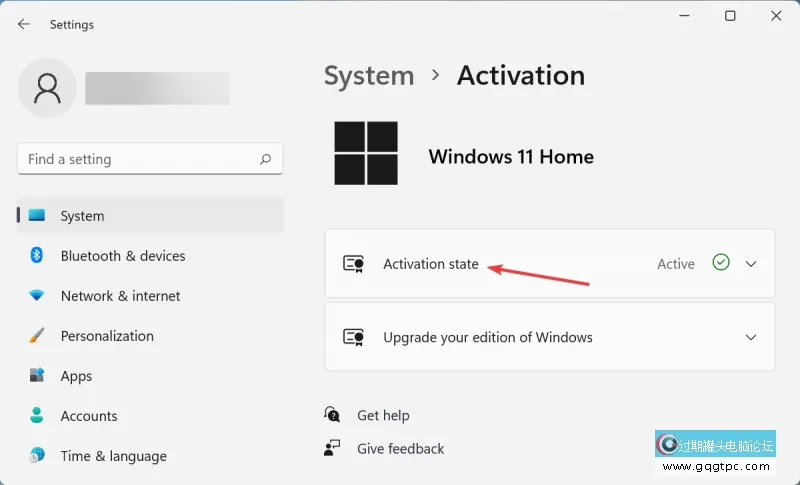Open the Get help link
Screen dimensions: 800x485
(x=383, y=415)
